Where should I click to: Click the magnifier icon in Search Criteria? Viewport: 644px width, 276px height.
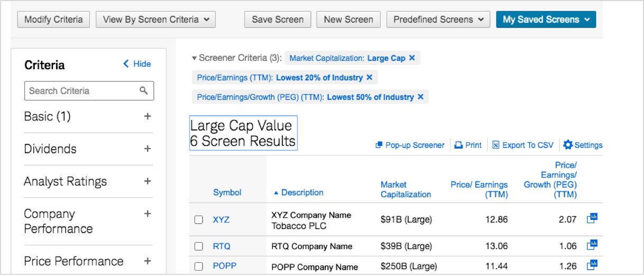pyautogui.click(x=144, y=91)
